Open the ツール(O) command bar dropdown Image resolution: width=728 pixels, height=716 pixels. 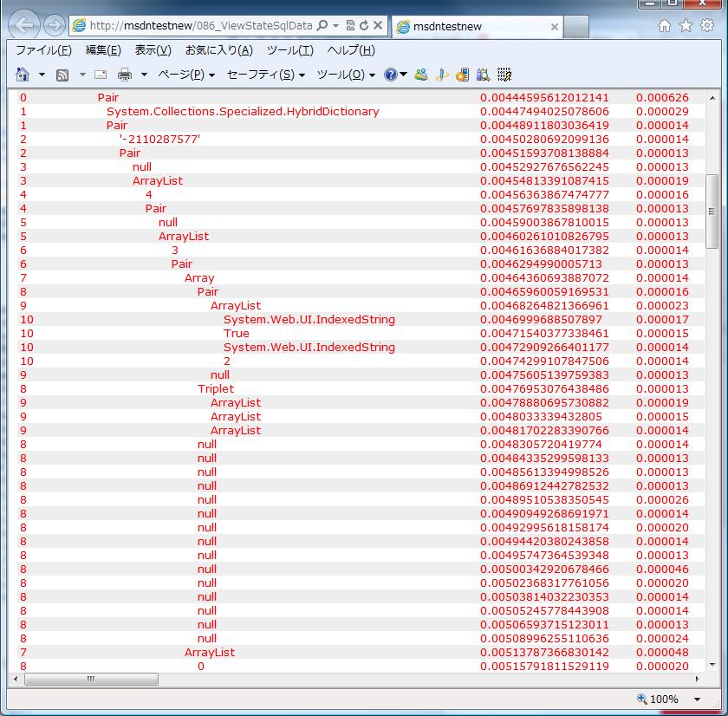point(346,75)
